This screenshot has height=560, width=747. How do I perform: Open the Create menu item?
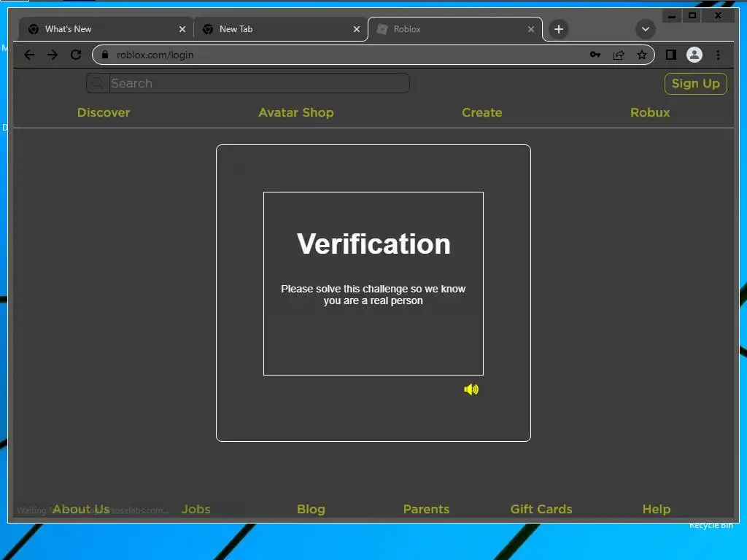pyautogui.click(x=481, y=112)
